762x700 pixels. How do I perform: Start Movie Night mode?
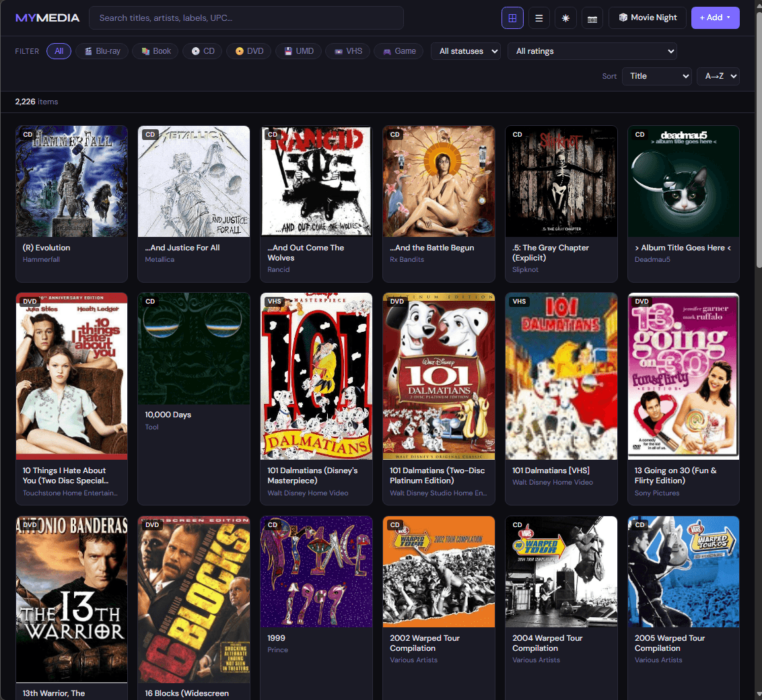(648, 17)
